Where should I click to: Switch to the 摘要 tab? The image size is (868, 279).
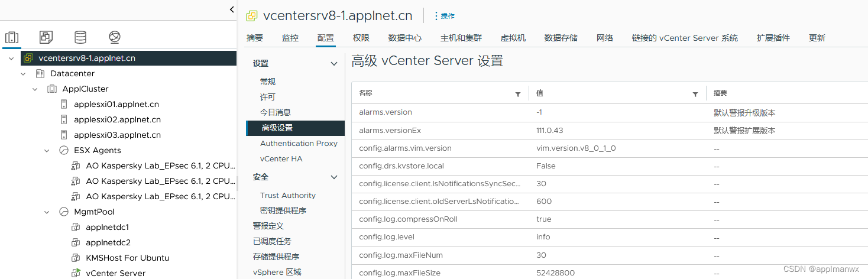pos(255,38)
